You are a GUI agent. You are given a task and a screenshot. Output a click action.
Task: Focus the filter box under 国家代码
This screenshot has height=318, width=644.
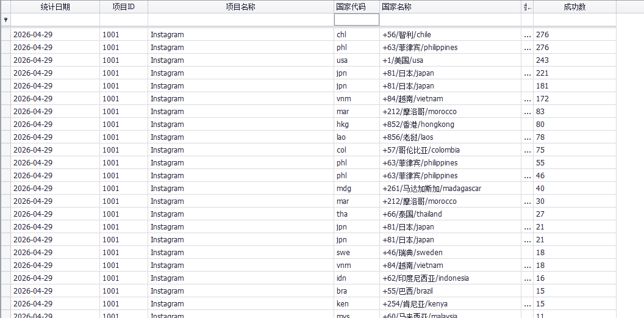[x=357, y=20]
